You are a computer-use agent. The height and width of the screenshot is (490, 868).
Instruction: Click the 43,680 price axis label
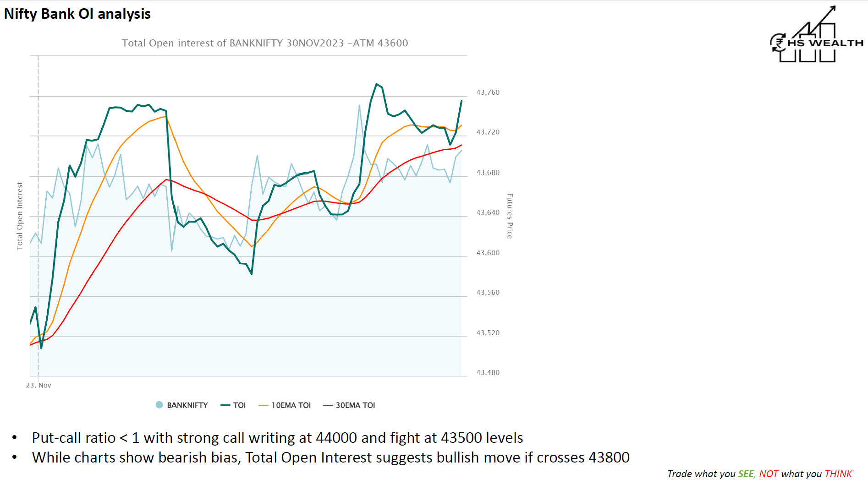coord(488,173)
